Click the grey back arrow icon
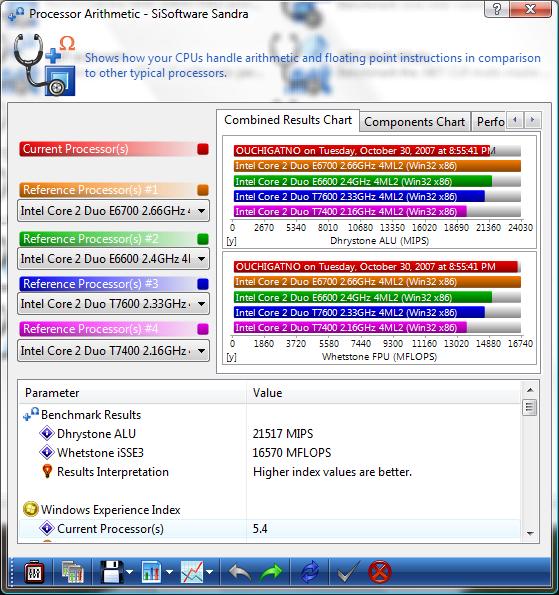The width and height of the screenshot is (559, 595). [240, 572]
